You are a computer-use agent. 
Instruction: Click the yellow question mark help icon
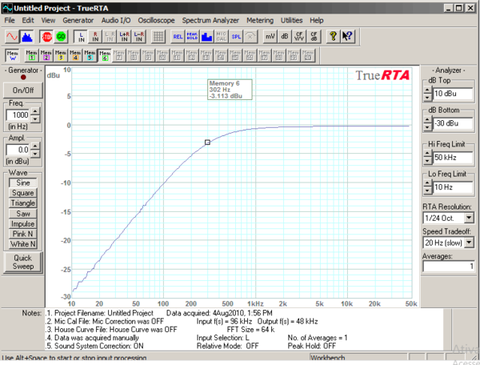click(333, 37)
